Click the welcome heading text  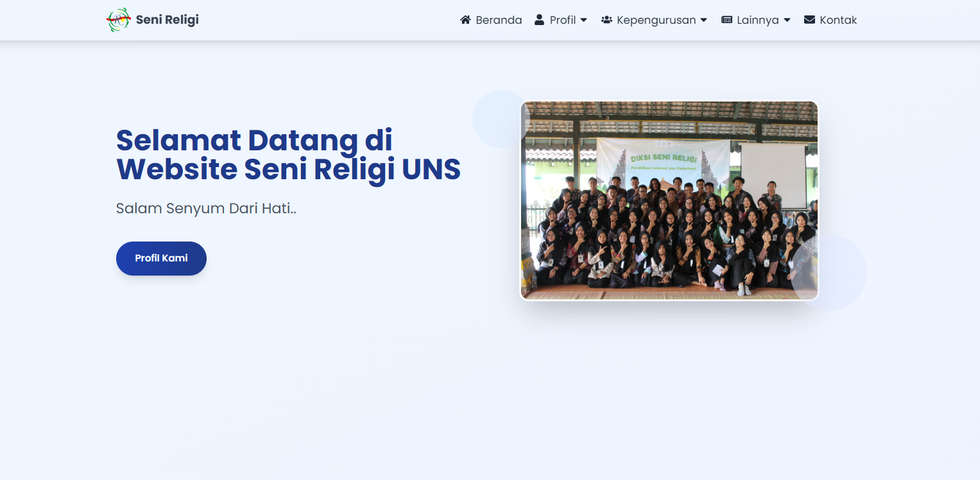pos(288,155)
